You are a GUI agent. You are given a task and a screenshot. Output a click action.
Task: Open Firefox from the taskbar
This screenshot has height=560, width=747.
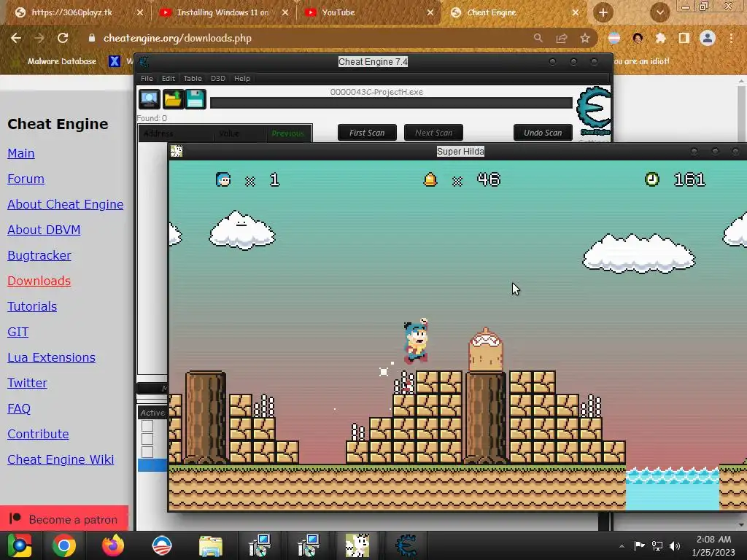tap(113, 545)
